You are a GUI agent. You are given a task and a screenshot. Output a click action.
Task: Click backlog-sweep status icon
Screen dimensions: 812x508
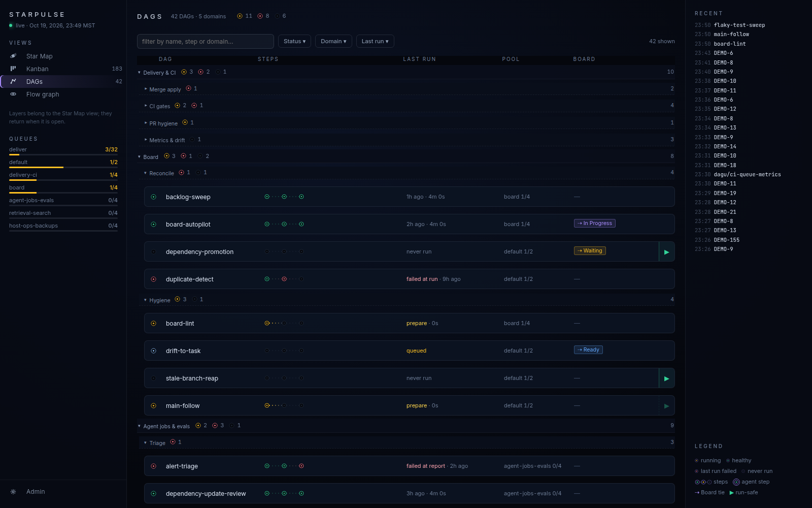pyautogui.click(x=153, y=197)
